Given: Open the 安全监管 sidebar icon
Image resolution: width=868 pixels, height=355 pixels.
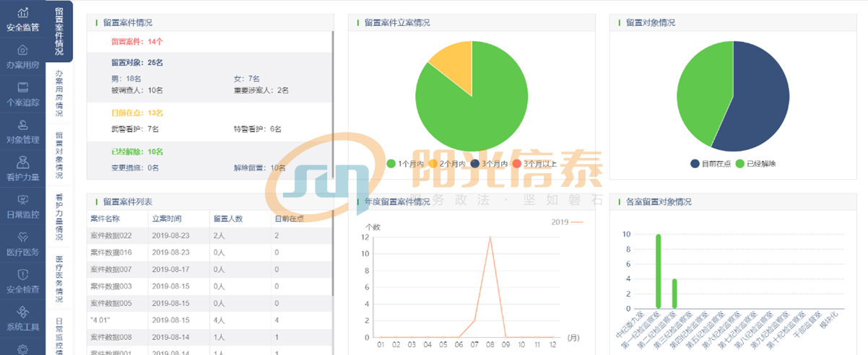Looking at the screenshot, I should (x=22, y=12).
